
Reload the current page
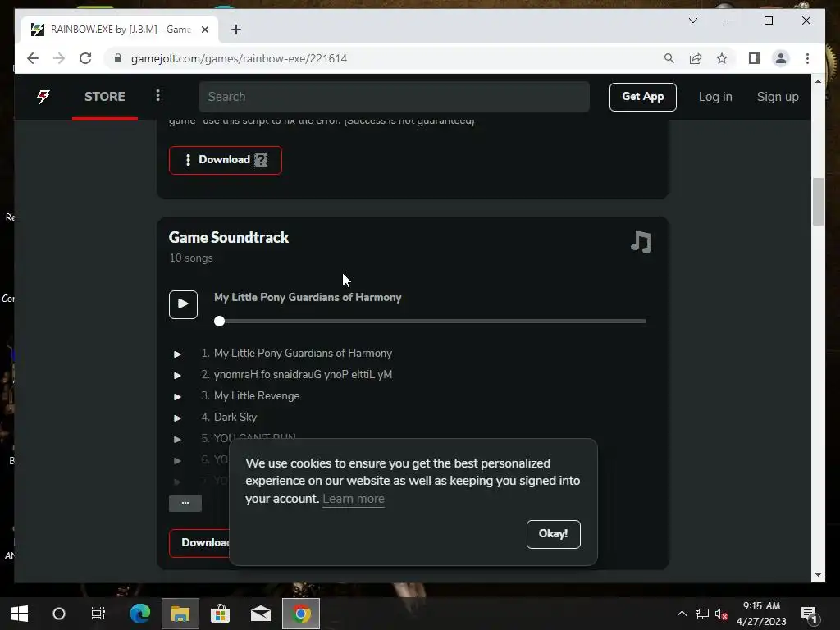(x=85, y=58)
